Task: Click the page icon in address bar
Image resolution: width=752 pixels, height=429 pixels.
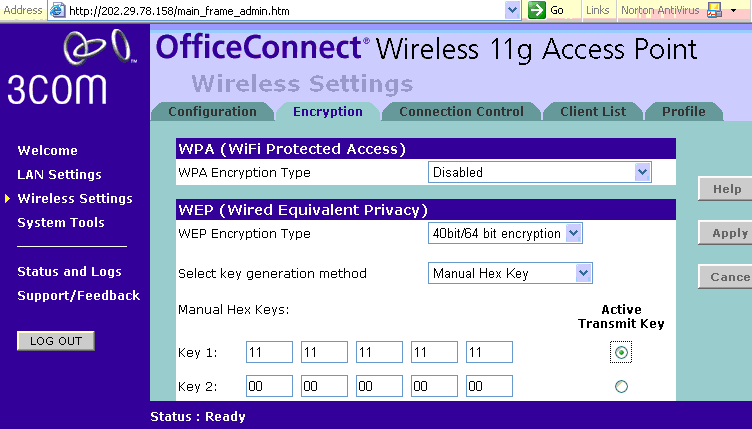Action: [x=57, y=10]
